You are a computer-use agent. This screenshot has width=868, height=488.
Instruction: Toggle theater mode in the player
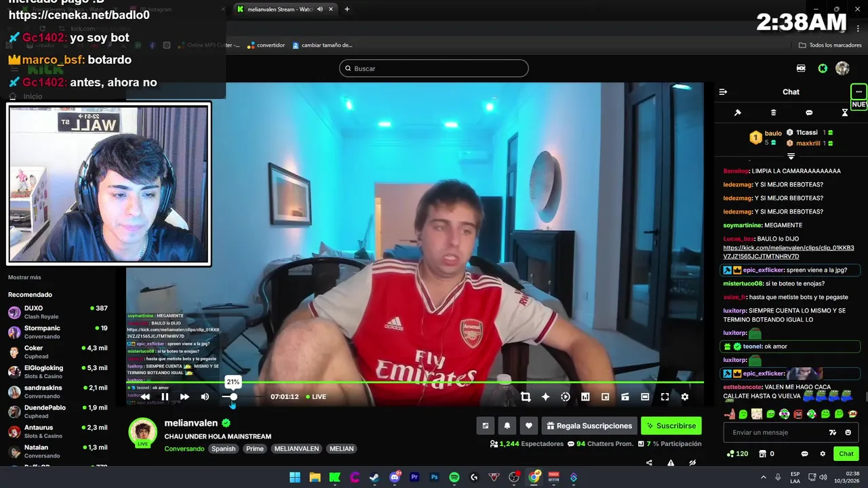(x=645, y=396)
